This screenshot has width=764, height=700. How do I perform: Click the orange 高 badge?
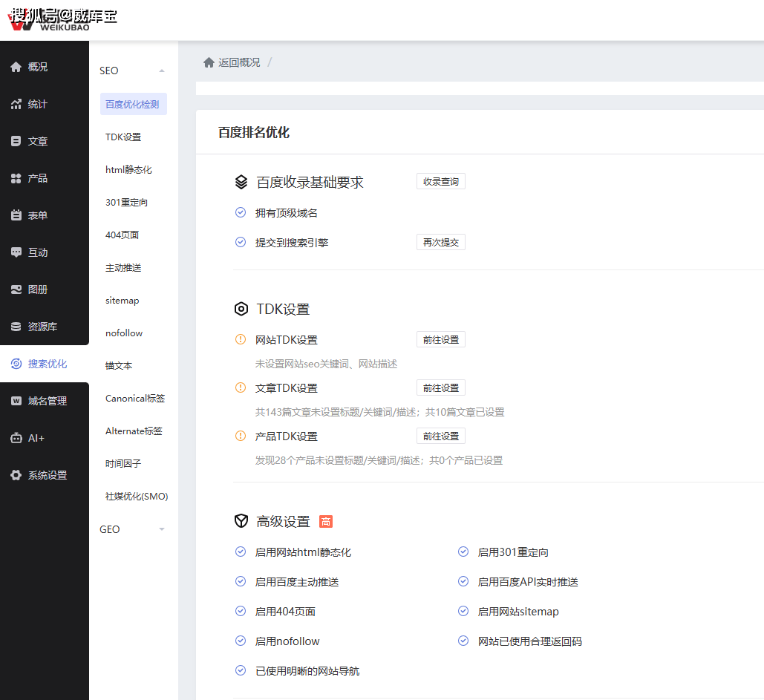coord(326,522)
